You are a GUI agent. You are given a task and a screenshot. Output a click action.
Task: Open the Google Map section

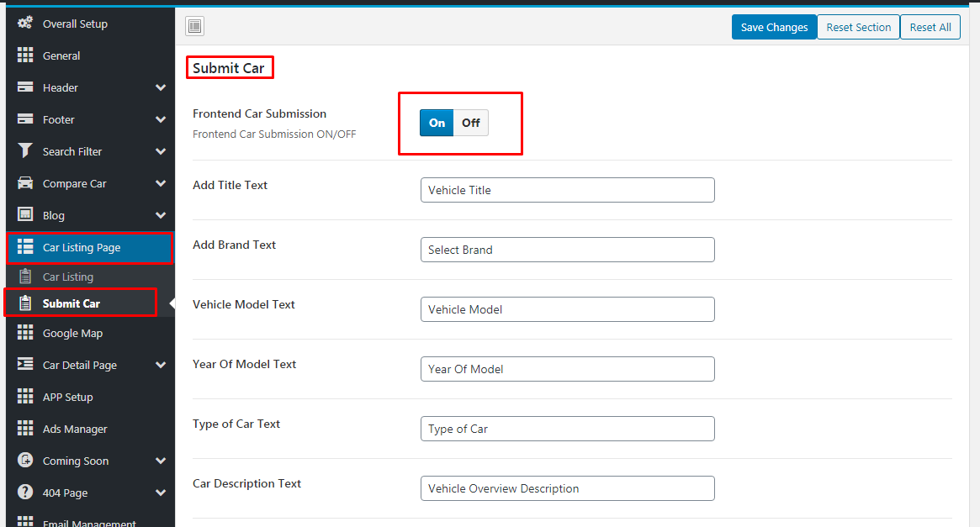(x=91, y=333)
